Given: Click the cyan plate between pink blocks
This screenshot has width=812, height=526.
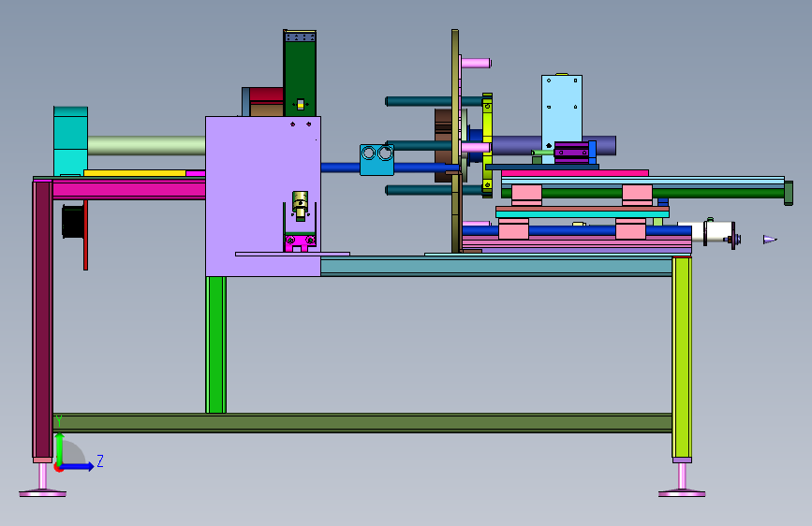Looking at the screenshot, I should point(583,213).
